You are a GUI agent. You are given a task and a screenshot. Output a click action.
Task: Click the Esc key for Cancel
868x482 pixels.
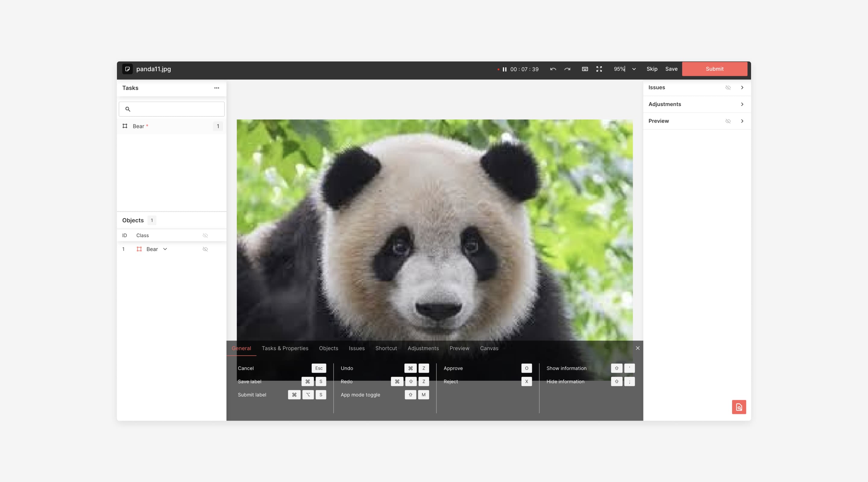coord(319,368)
